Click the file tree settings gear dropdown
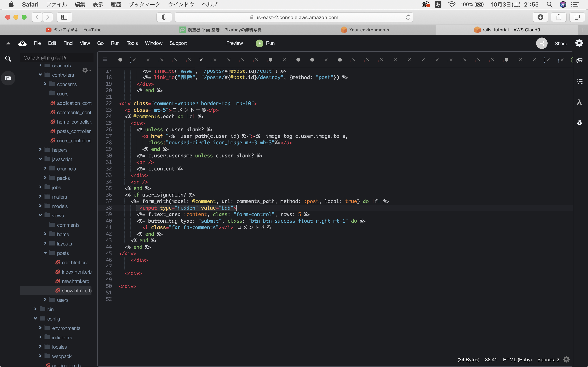Viewport: 588px width, 367px height. 86,70
